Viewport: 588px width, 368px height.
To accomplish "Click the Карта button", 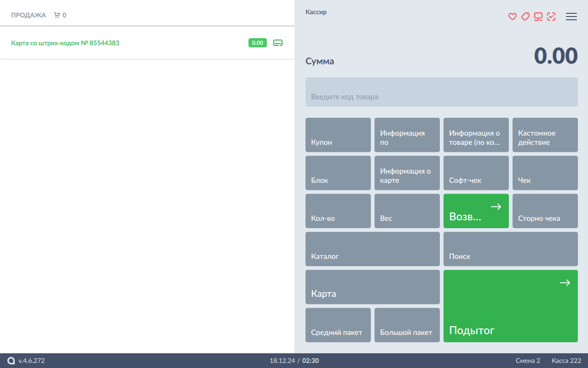I will (x=372, y=287).
